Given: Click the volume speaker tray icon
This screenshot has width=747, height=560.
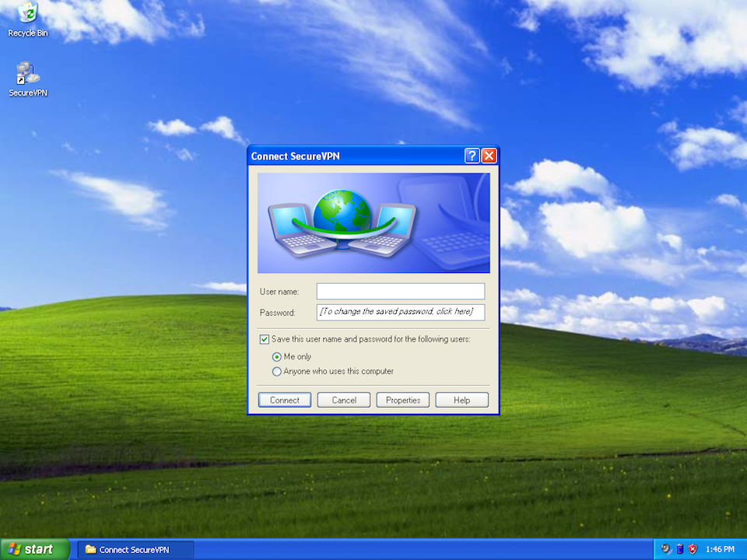Looking at the screenshot, I should [x=666, y=549].
